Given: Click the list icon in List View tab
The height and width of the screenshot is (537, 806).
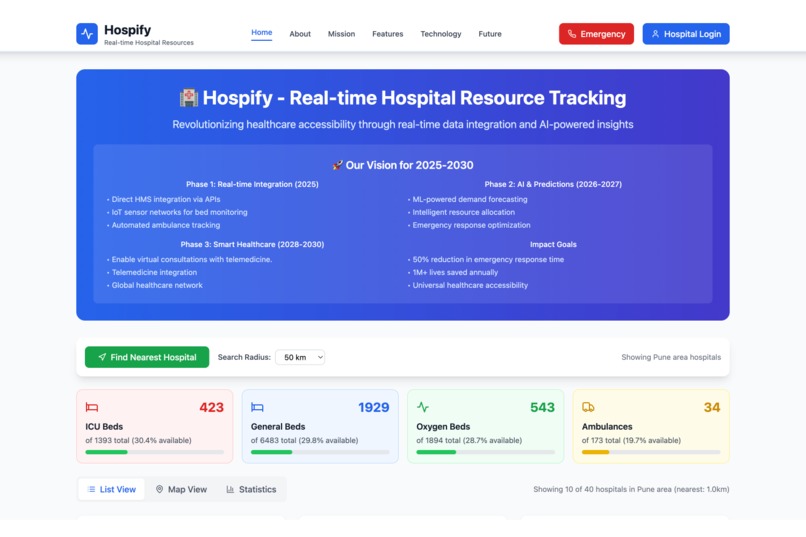Looking at the screenshot, I should [x=91, y=489].
